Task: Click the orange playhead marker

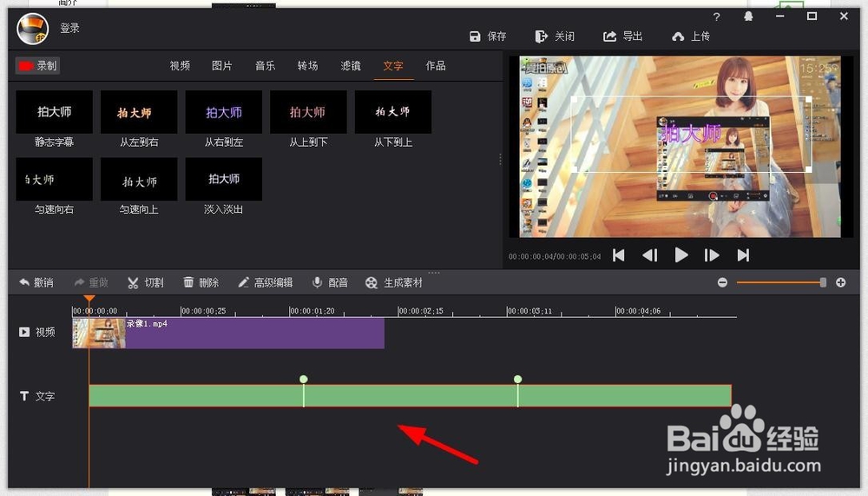Action: point(89,299)
